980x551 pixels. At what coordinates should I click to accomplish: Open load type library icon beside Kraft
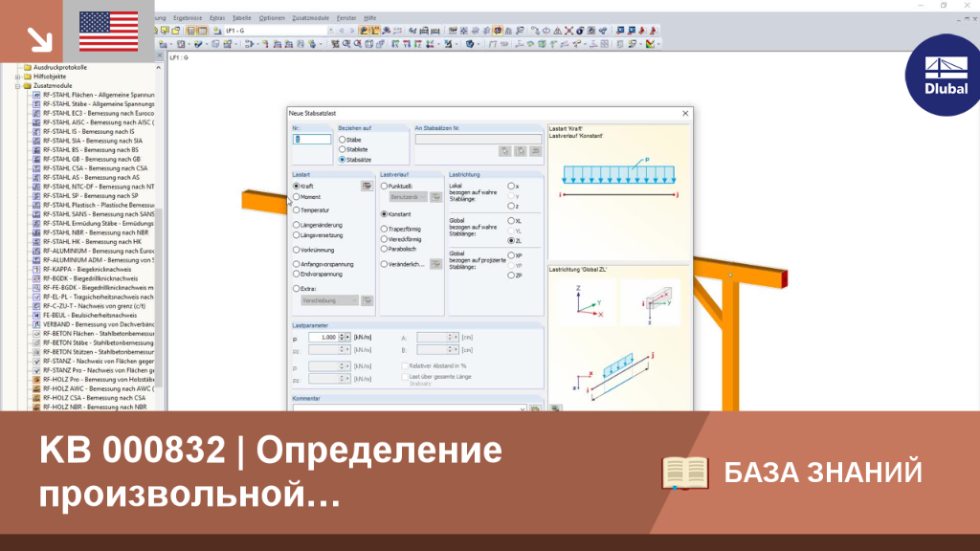[x=367, y=187]
